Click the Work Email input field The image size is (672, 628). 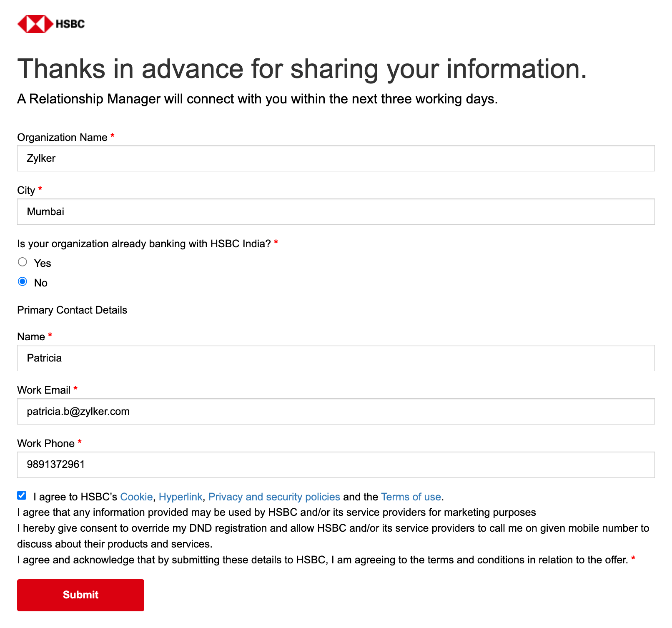(x=333, y=411)
